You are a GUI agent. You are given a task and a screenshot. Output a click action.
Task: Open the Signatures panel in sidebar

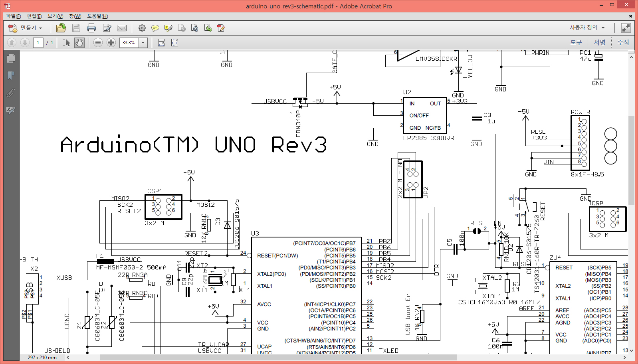11,110
